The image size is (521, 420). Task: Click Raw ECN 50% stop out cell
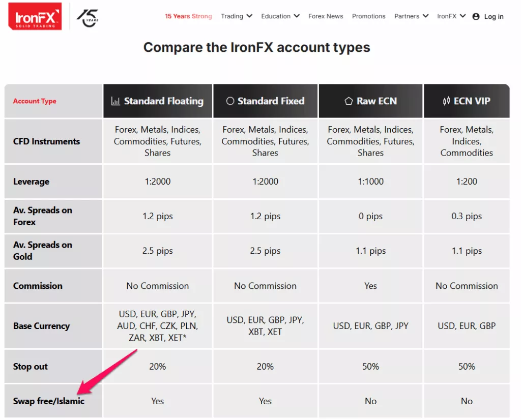(x=370, y=367)
